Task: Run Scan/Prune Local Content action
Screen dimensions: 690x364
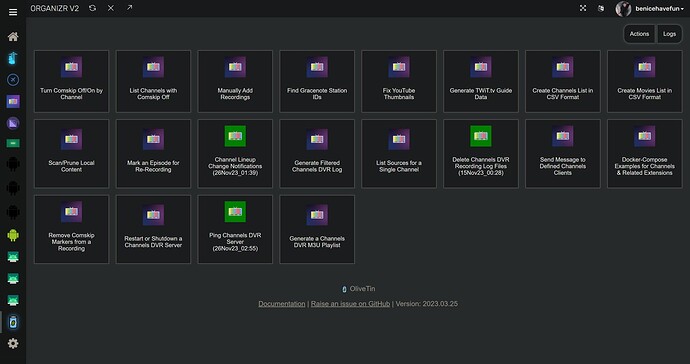Action: (71, 154)
